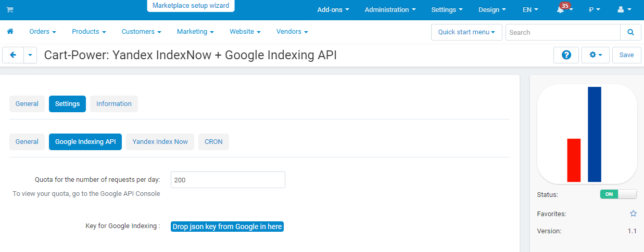Select the General sub-tab under Settings

tap(27, 142)
